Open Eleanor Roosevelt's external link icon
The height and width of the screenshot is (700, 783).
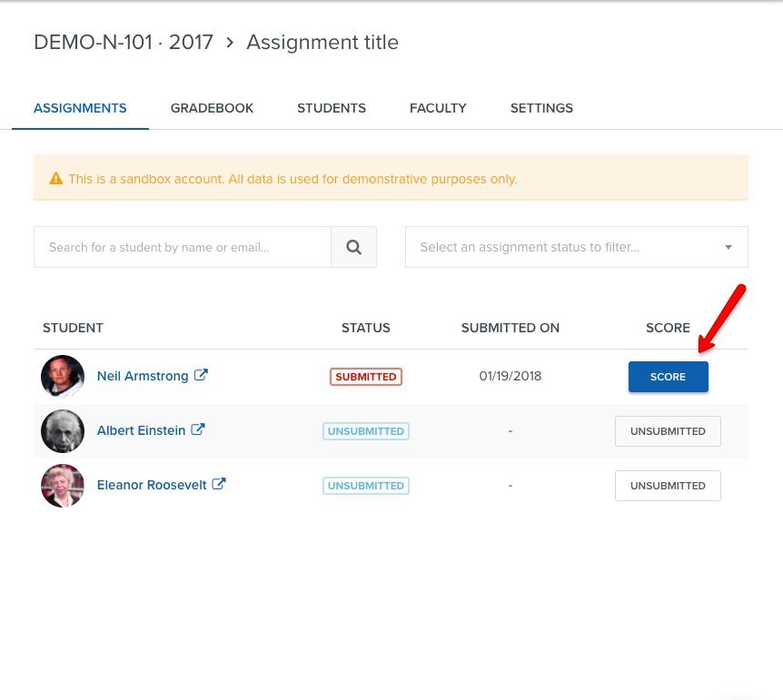pos(219,484)
